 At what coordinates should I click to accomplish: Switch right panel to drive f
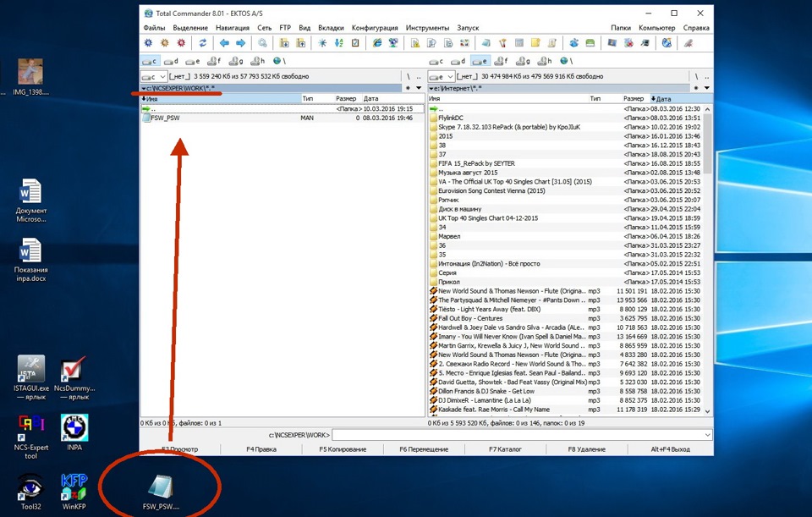501,61
